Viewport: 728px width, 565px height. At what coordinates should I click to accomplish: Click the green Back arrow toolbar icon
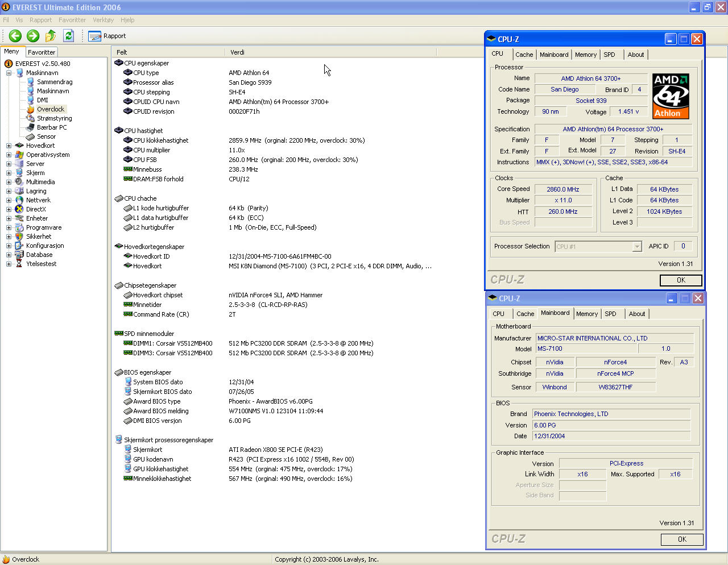pos(15,36)
